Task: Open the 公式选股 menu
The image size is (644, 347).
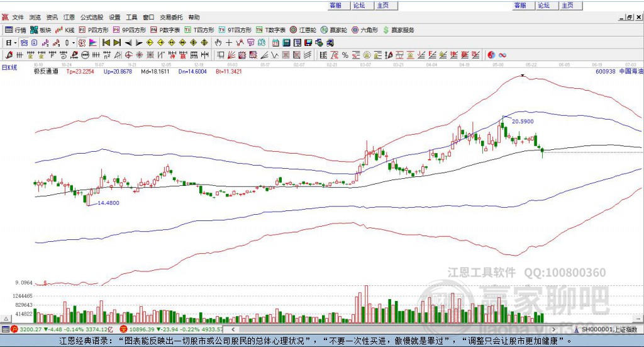Action: click(92, 17)
